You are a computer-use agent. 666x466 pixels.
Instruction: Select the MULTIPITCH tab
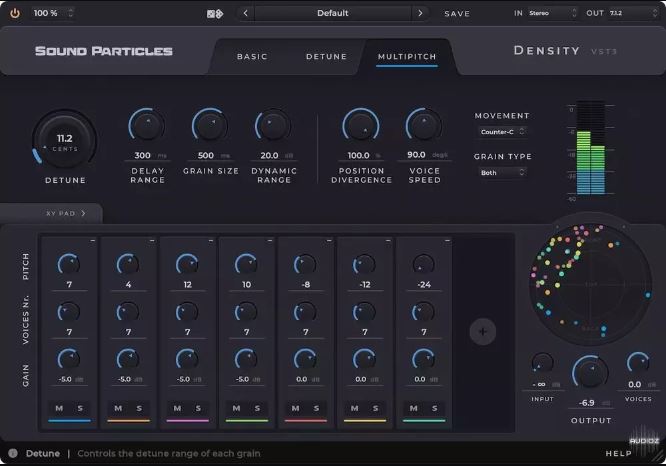407,56
